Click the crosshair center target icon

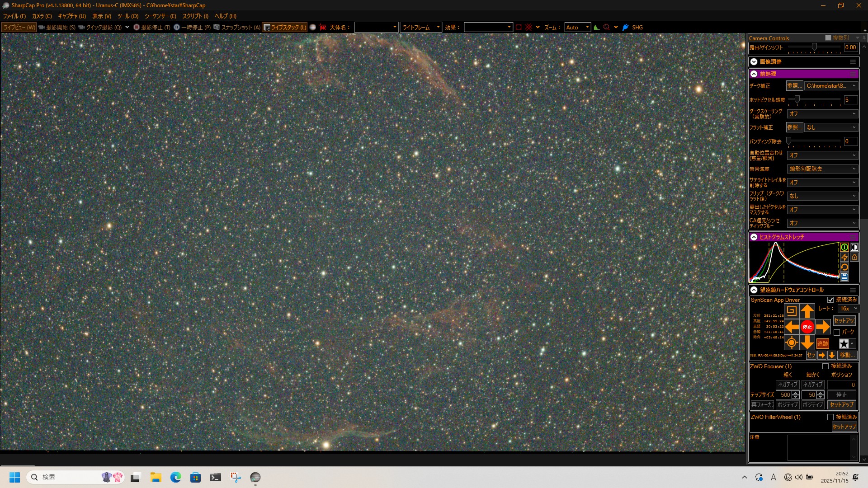coord(791,343)
